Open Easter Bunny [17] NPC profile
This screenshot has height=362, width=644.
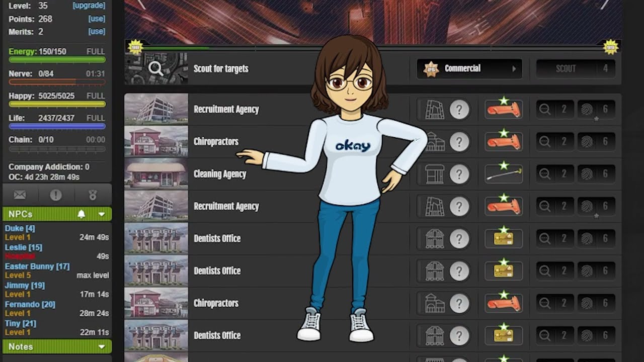pyautogui.click(x=37, y=266)
